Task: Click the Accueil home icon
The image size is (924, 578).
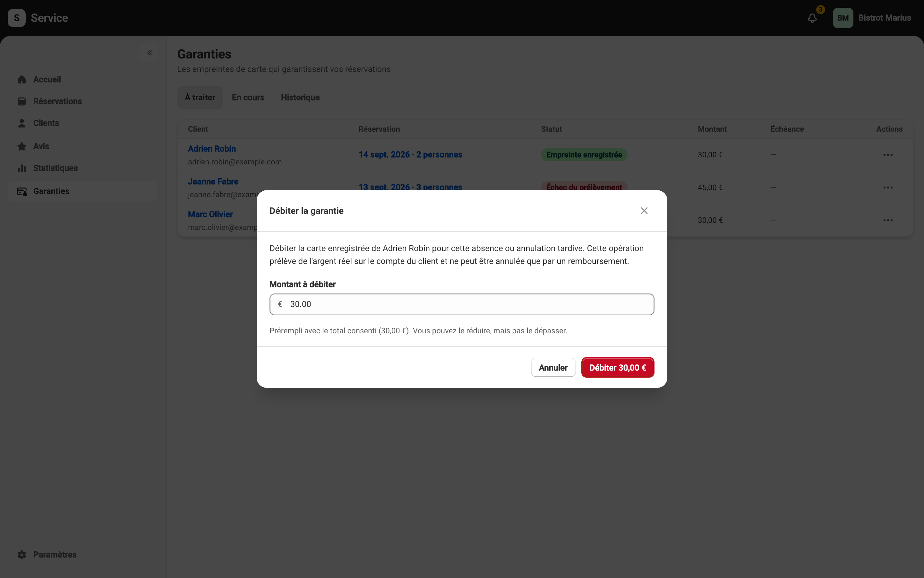Action: tap(22, 80)
